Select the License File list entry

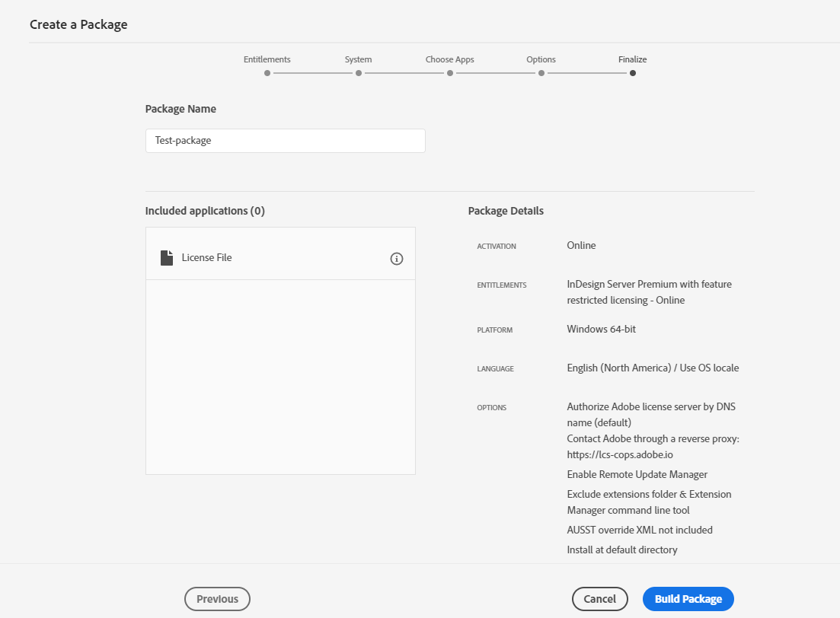click(207, 258)
